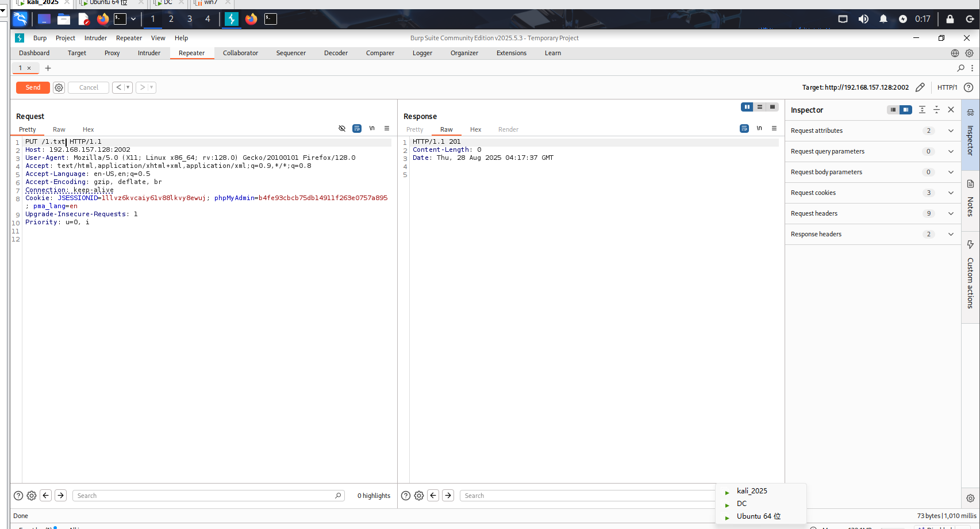Toggle line wrap in Response viewer
This screenshot has height=529, width=980.
[x=744, y=128]
